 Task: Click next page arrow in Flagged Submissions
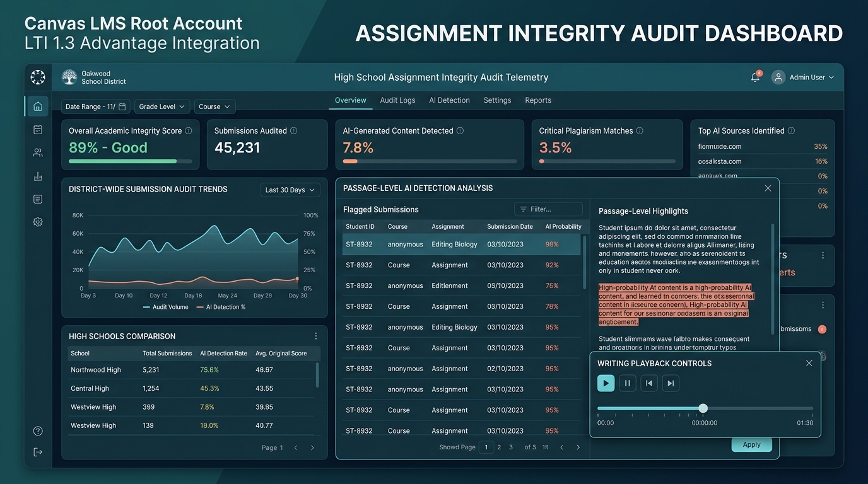[578, 447]
